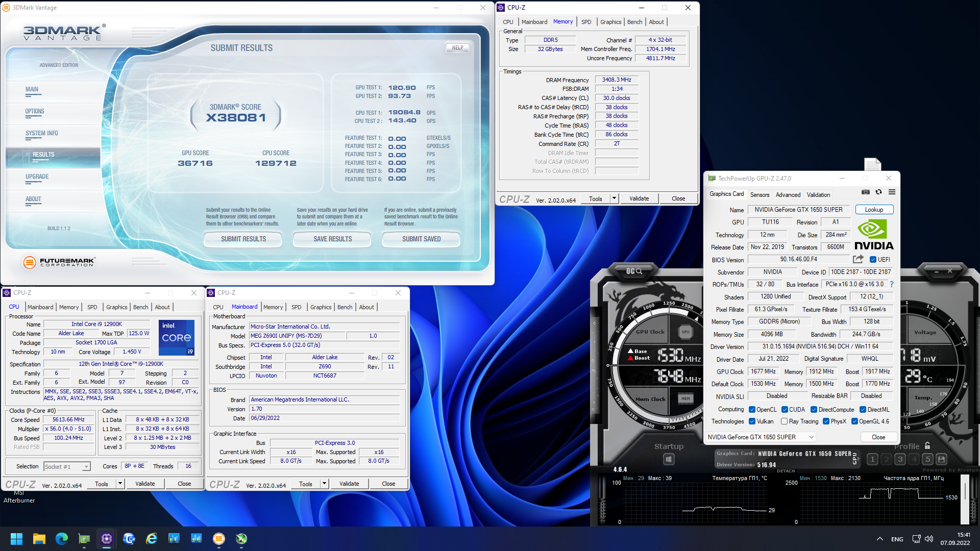Click the SUBMIT RESULTS button
The width and height of the screenshot is (980, 551).
[243, 239]
